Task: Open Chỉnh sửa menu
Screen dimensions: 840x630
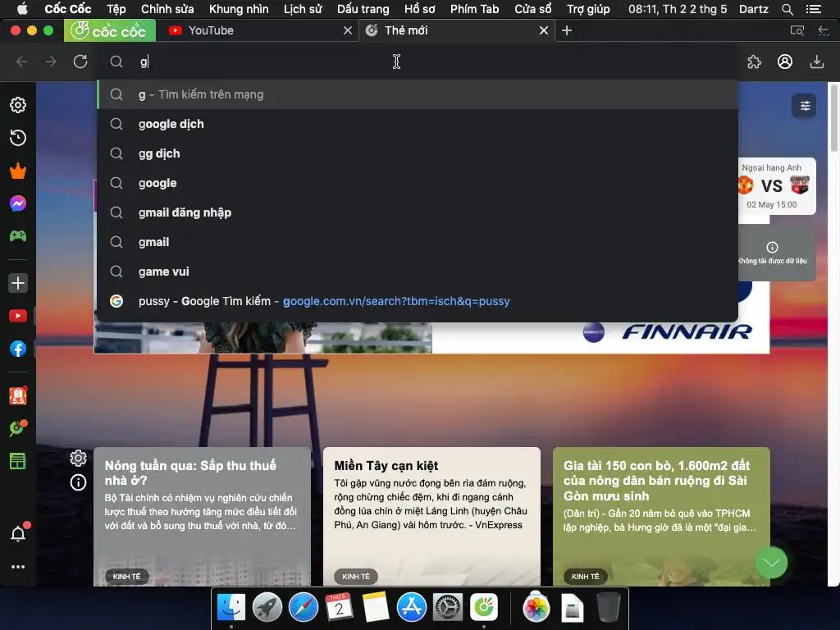Action: click(167, 9)
